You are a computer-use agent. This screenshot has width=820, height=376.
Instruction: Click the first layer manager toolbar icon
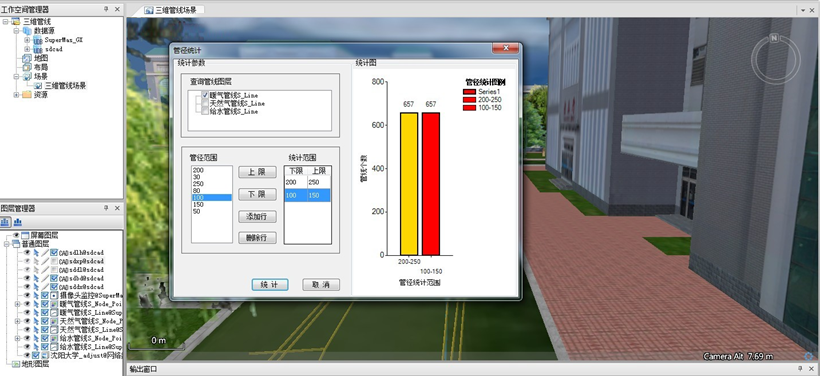click(5, 222)
